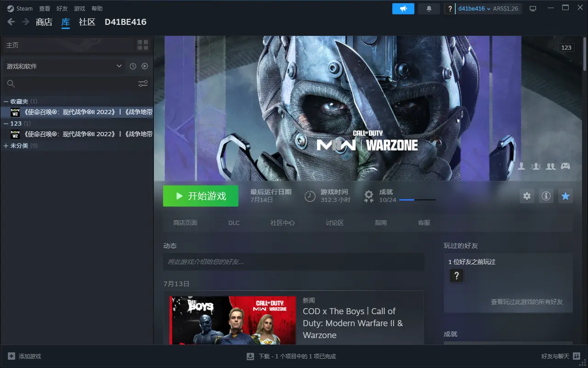This screenshot has width=588, height=368.
Task: Open the 指南 link
Action: point(381,223)
